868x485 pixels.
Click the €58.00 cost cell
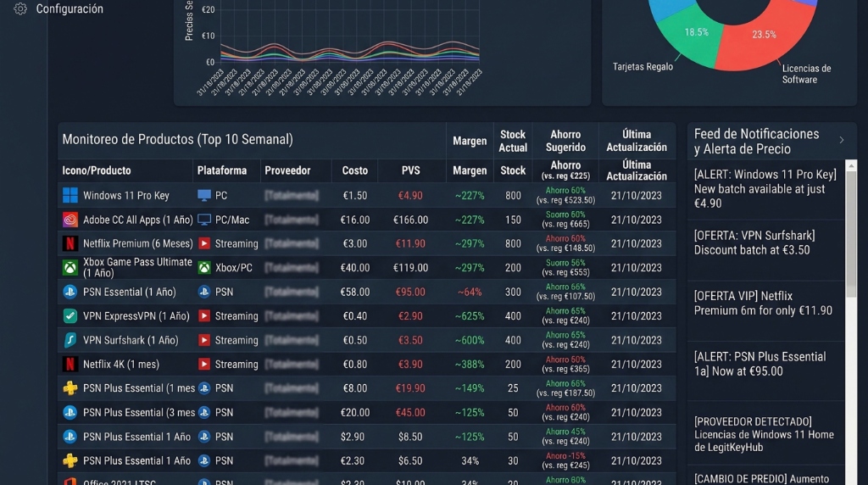[x=355, y=292]
